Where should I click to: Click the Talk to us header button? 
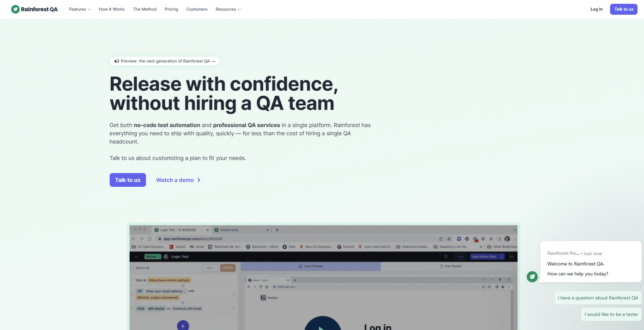coord(623,9)
